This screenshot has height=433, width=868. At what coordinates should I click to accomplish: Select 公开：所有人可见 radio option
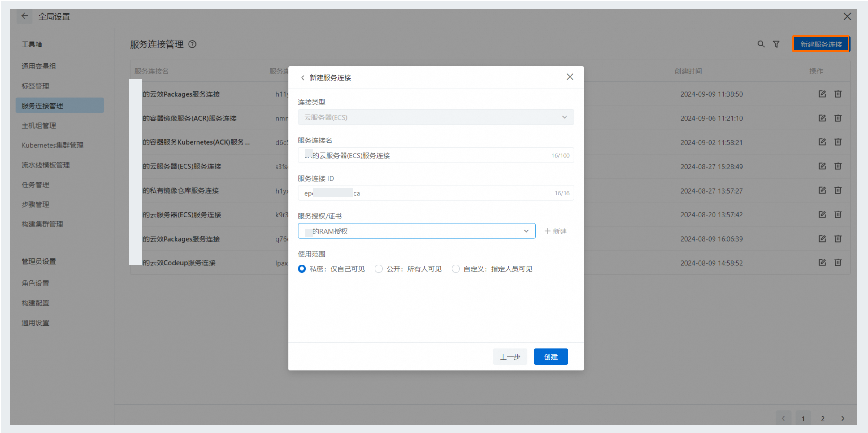pos(379,269)
